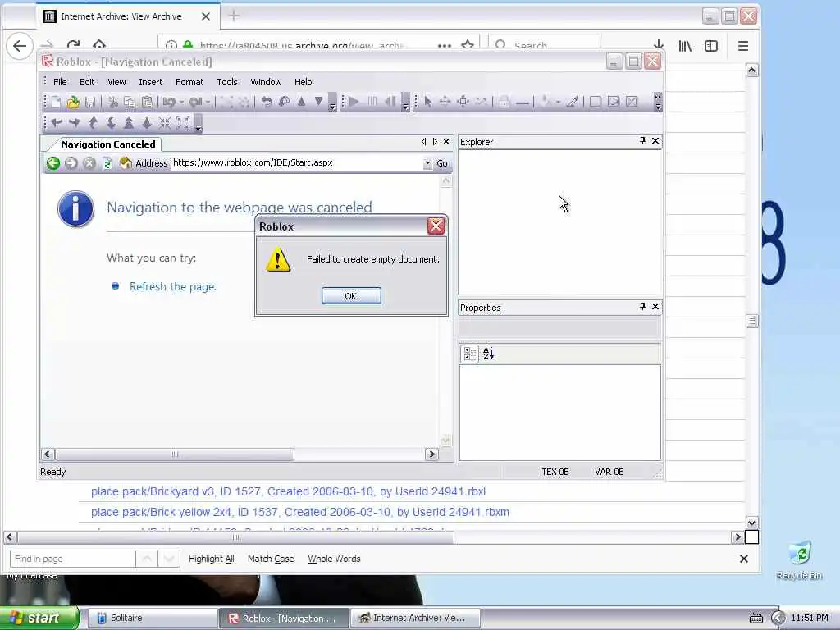
Task: Click the Copy icon in the toolbar
Action: (x=130, y=102)
